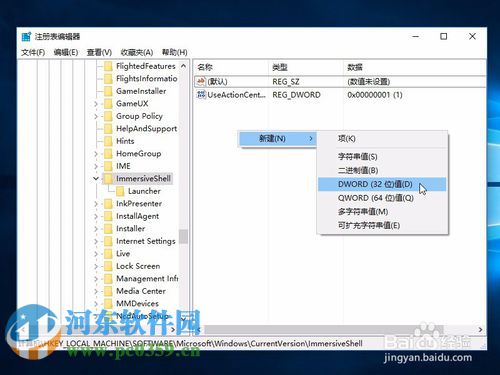
Task: Open the 文件(F) menu
Action: pos(33,52)
